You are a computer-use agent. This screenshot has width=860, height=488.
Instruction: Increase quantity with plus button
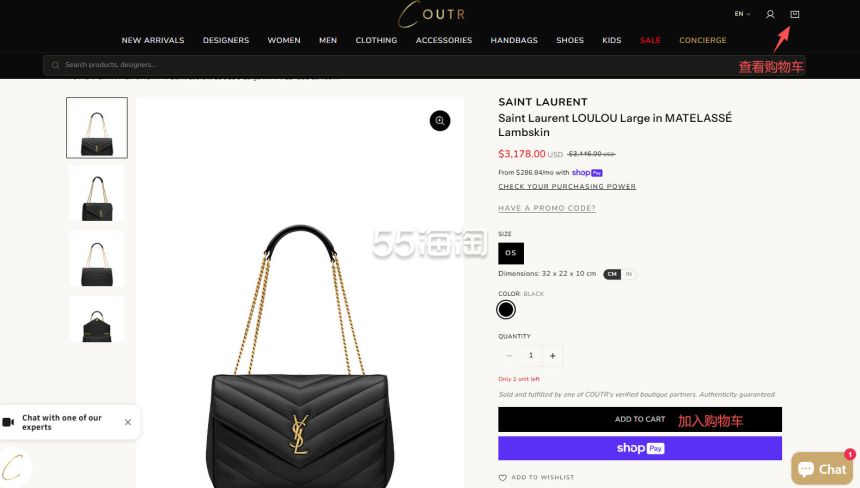coord(552,356)
